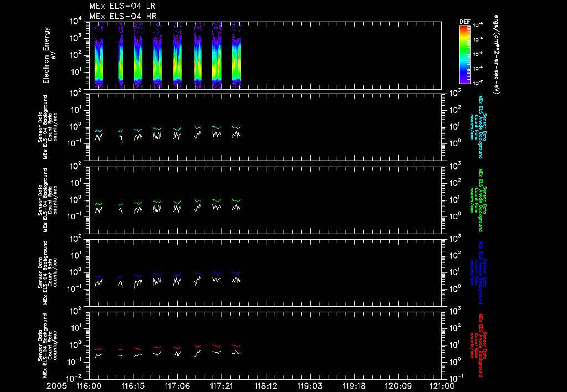Click the '120:09' time axis label
Screen dimensions: 567x392
pyautogui.click(x=398, y=386)
